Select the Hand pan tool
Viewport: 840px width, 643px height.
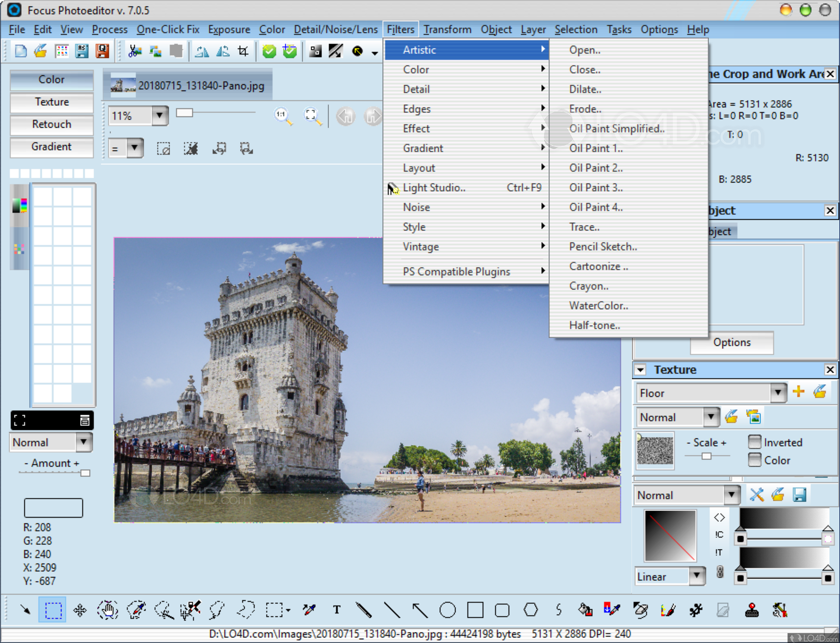click(108, 609)
